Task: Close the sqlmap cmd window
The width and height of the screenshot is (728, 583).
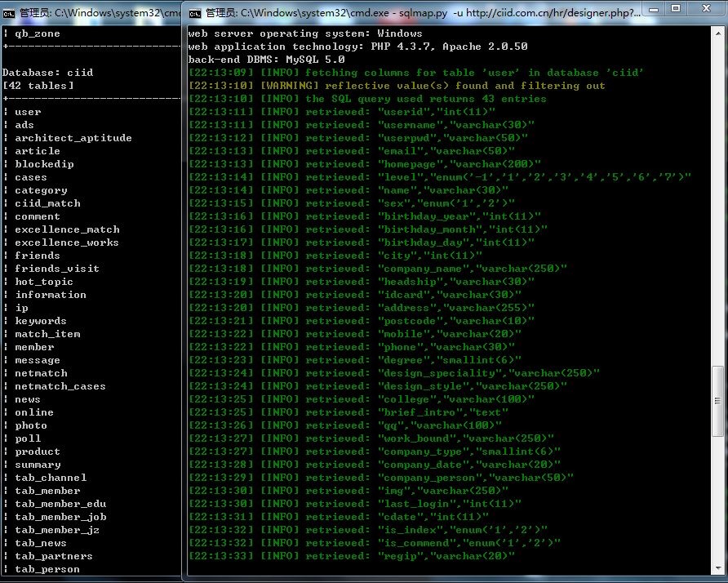Action: [x=706, y=9]
